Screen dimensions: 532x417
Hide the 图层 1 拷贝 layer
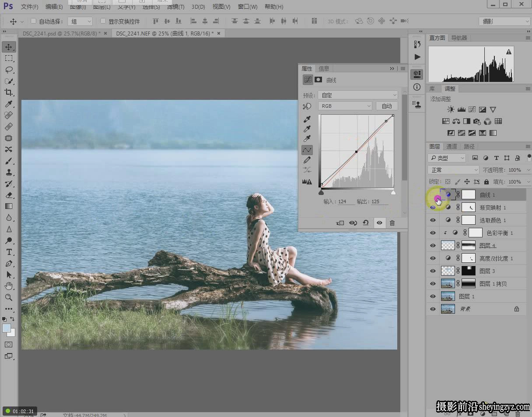point(433,284)
